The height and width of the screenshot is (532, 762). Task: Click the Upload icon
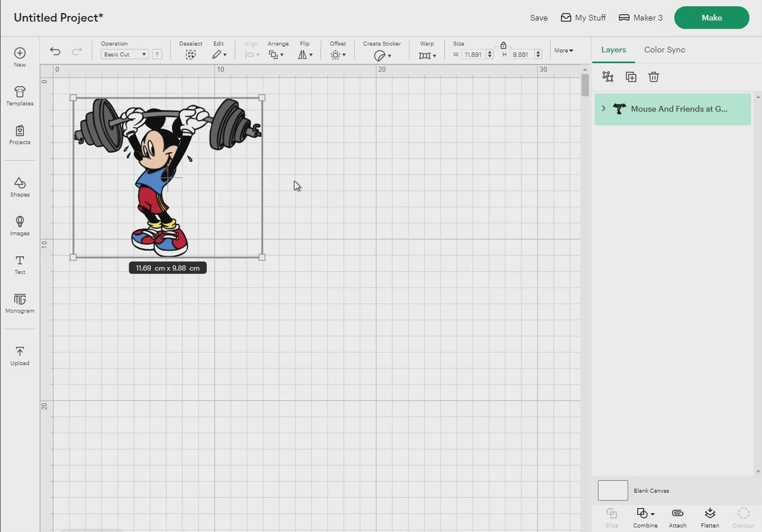coord(20,351)
